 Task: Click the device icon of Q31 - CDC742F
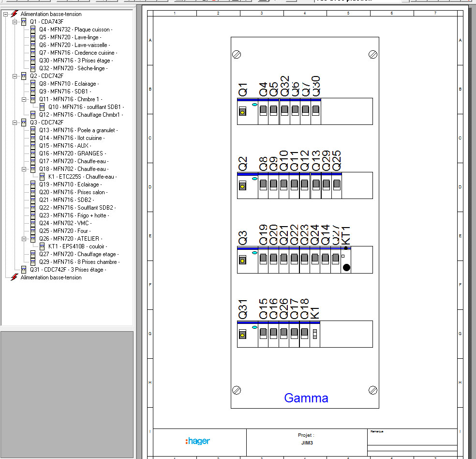click(x=24, y=270)
